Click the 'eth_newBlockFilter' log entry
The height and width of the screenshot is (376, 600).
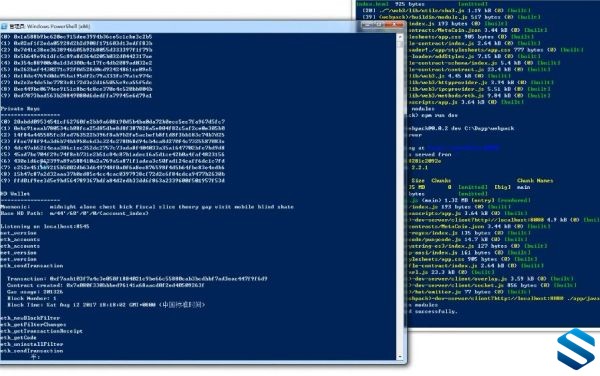(x=30, y=318)
